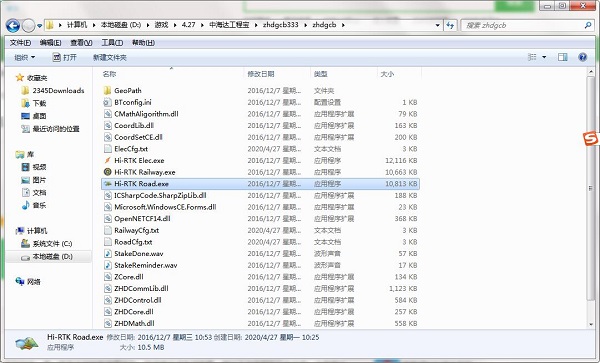Open the change view dropdown arrow
The height and width of the screenshot is (363, 600).
pos(544,57)
